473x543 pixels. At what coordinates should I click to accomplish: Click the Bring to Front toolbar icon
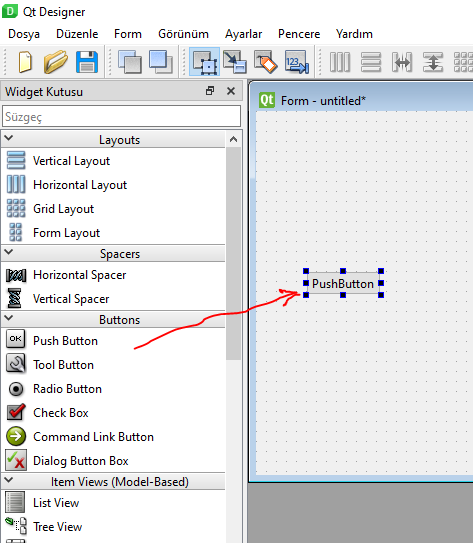point(160,62)
